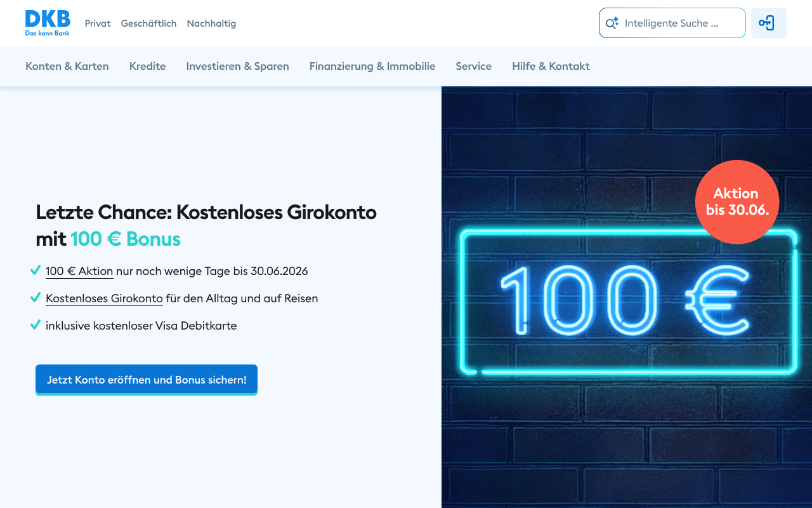Open Investieren & Sparen menu
The image size is (812, 508).
click(237, 66)
